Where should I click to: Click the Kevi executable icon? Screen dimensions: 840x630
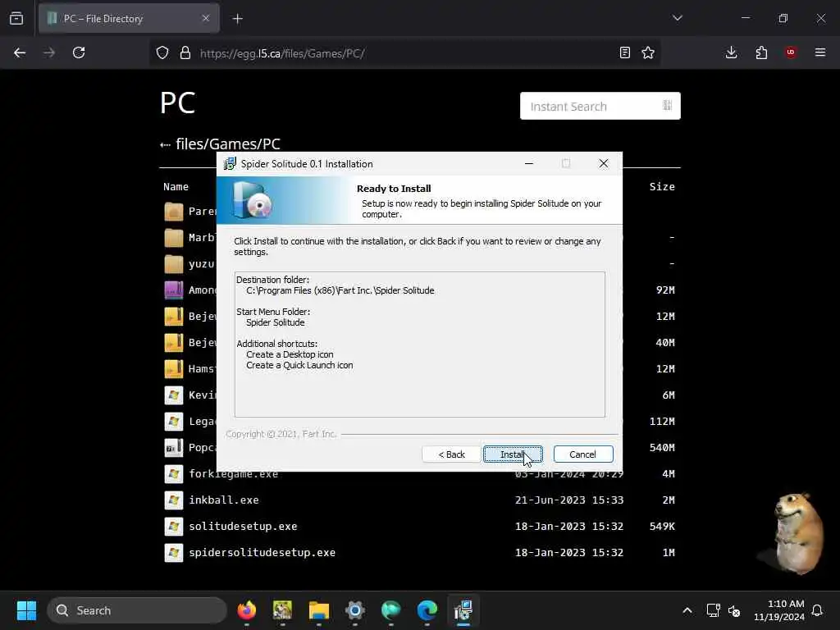coord(174,395)
